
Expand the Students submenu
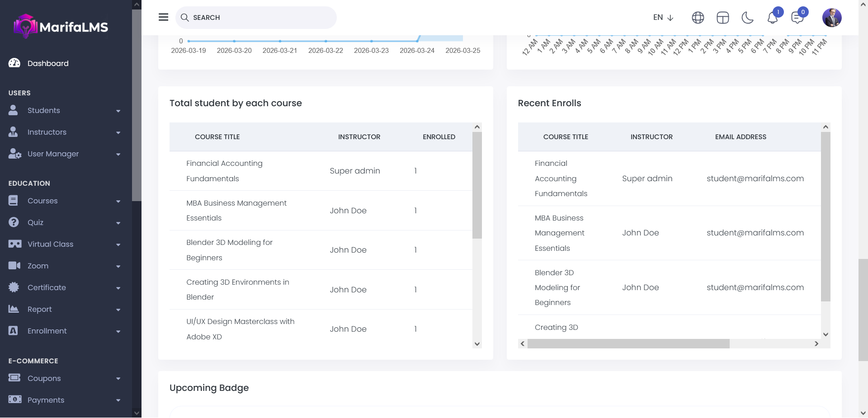coord(118,111)
